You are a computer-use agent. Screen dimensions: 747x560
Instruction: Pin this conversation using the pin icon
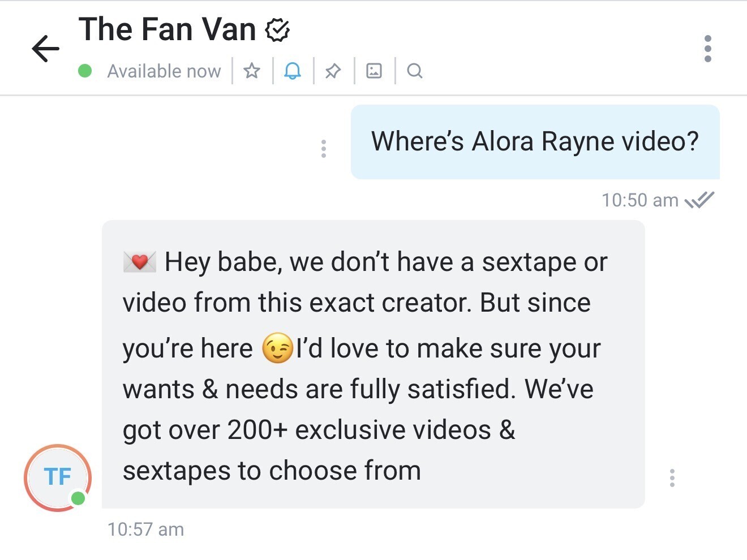click(333, 71)
